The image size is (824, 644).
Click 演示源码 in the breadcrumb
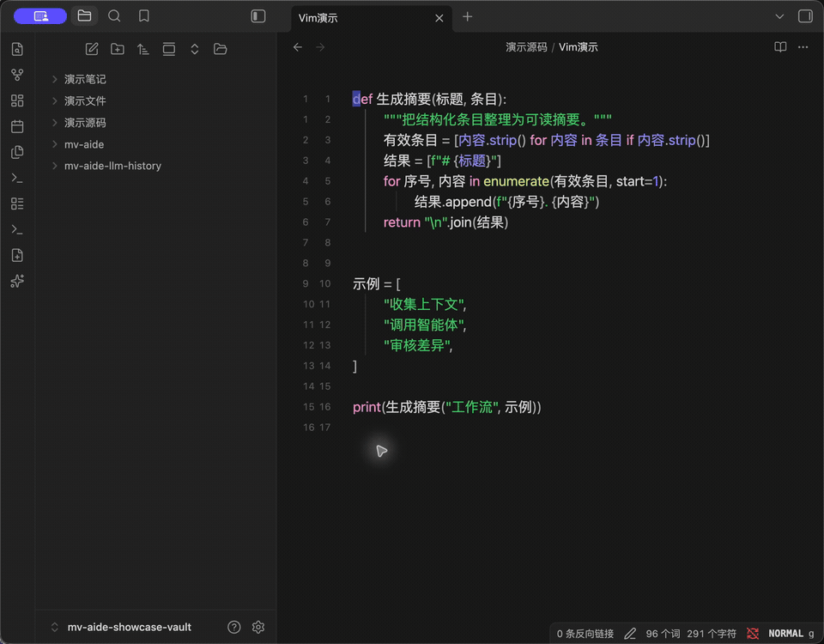(x=526, y=47)
